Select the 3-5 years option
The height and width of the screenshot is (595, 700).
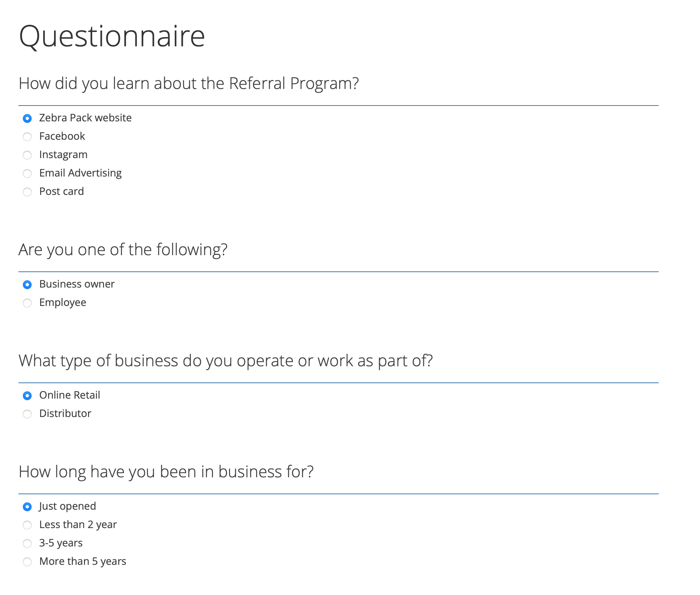27,543
